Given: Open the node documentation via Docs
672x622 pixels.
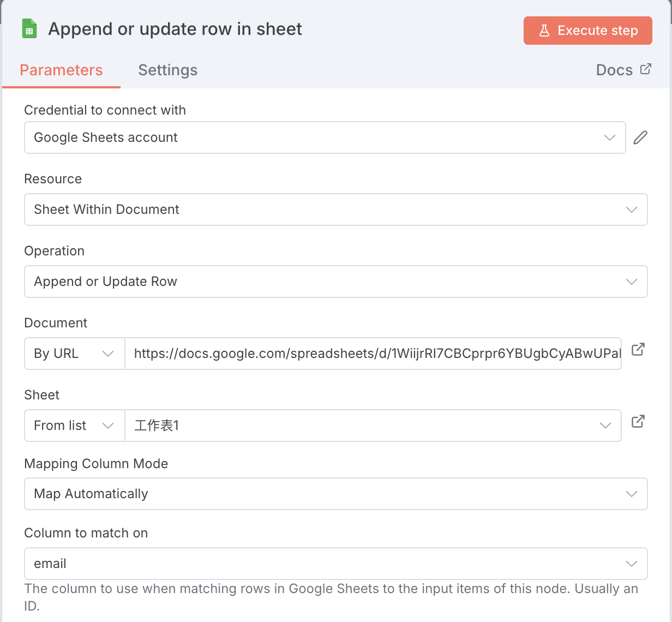Looking at the screenshot, I should click(x=614, y=70).
